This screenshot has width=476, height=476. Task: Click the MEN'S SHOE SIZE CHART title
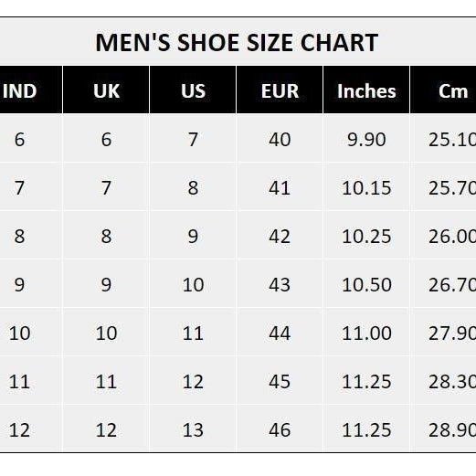click(x=237, y=43)
